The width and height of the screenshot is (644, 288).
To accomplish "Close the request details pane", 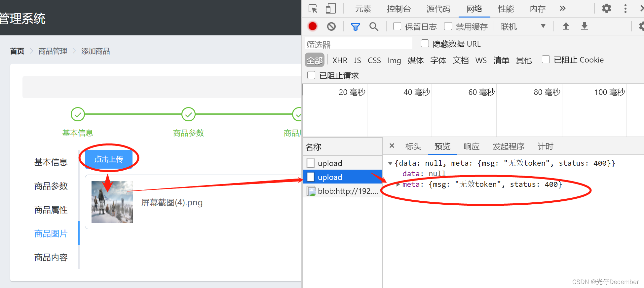I will [x=392, y=146].
